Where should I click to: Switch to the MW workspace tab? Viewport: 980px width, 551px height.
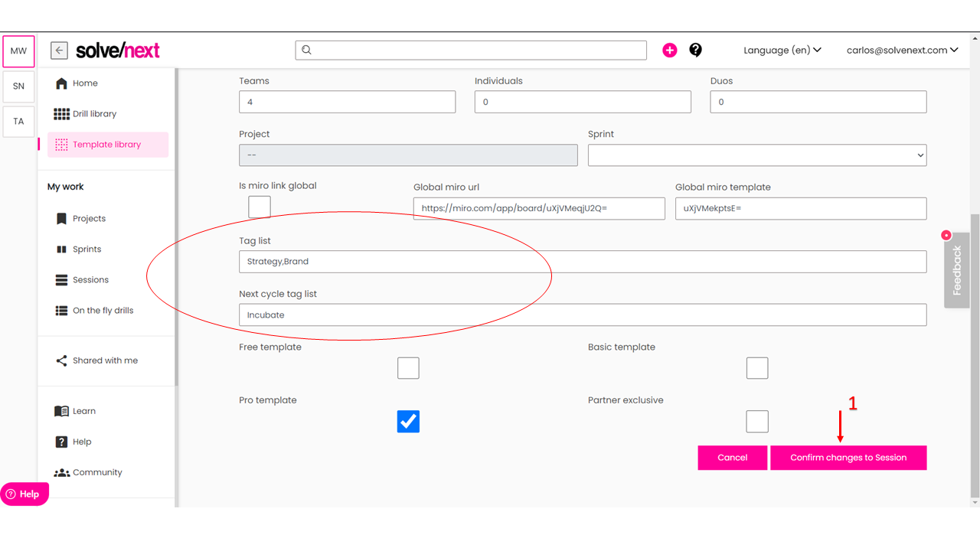(x=18, y=51)
